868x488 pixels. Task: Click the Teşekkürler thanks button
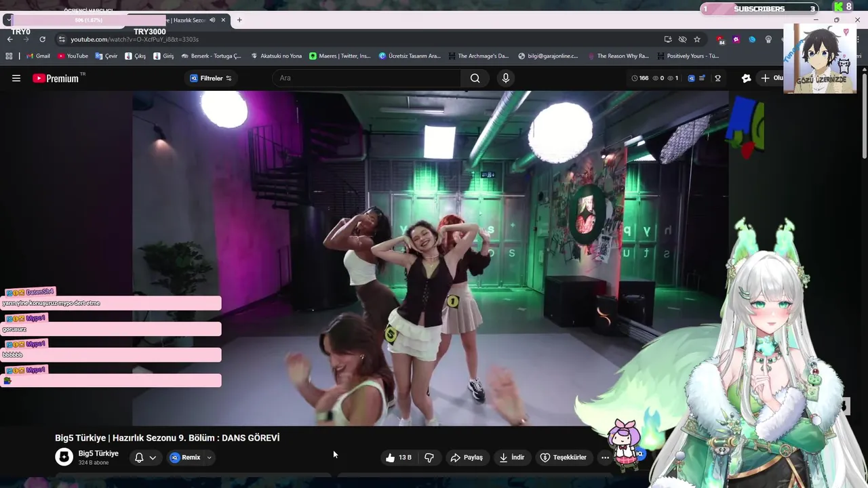click(563, 457)
